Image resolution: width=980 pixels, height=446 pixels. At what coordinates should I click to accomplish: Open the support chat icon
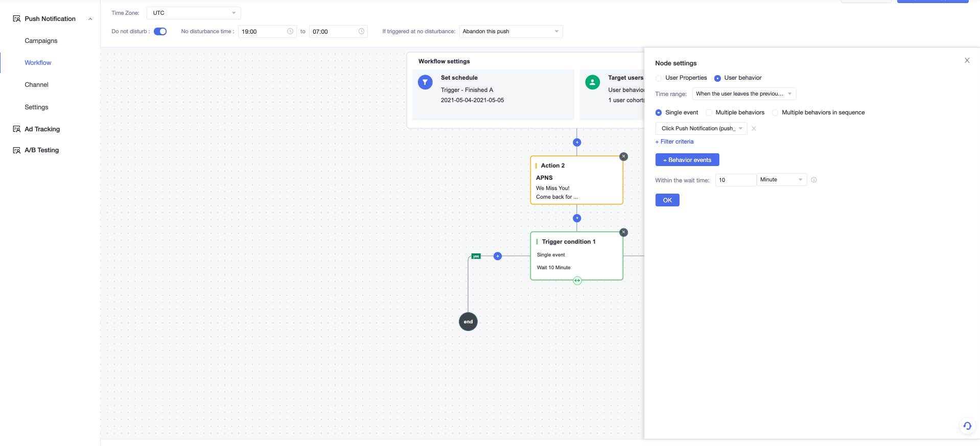[x=967, y=426]
